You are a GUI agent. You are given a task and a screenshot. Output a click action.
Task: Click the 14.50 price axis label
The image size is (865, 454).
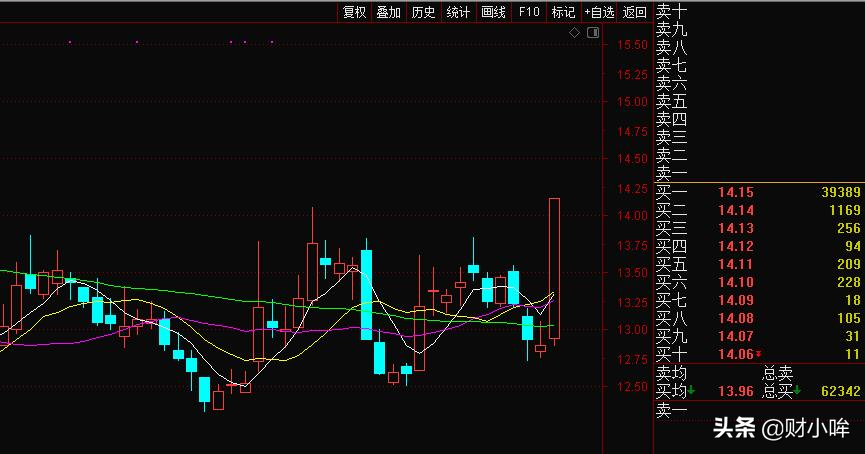point(632,159)
